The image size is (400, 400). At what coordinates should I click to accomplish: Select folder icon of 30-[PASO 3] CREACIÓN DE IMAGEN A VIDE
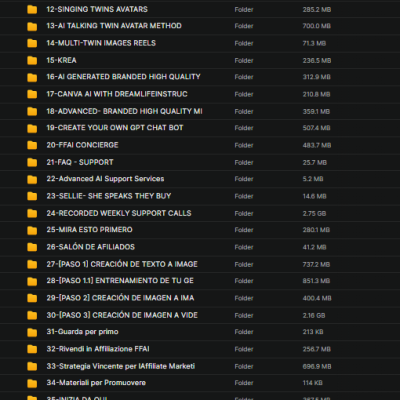[32, 315]
